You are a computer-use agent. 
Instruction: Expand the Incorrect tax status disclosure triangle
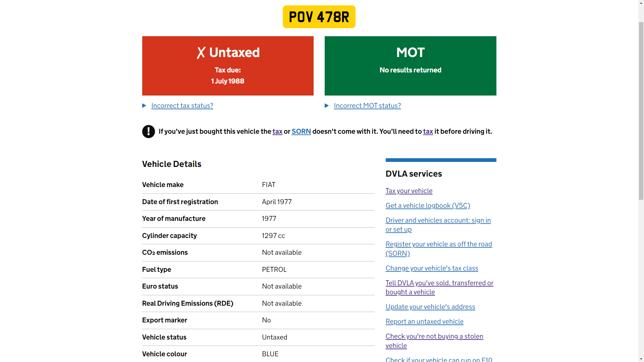tap(144, 106)
